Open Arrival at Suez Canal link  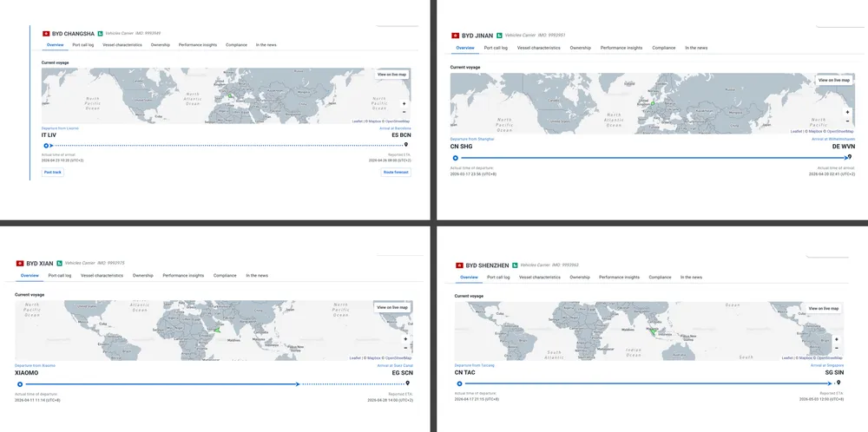[x=394, y=366]
